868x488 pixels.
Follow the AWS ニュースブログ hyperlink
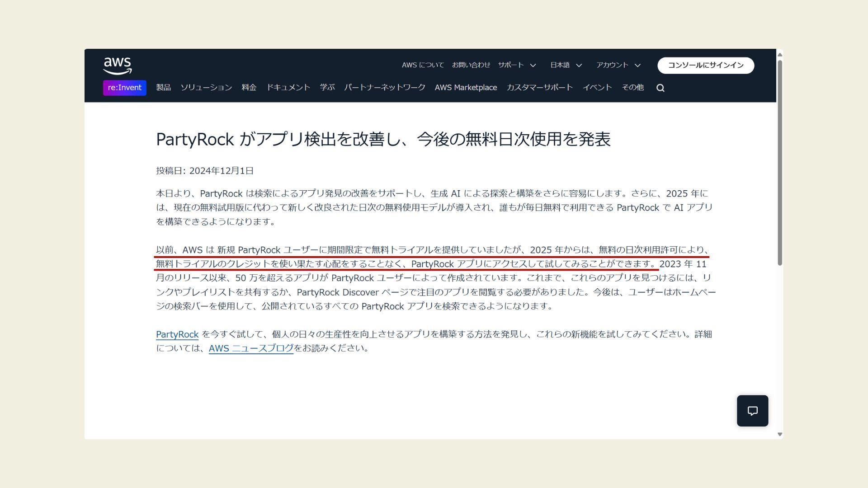click(251, 348)
